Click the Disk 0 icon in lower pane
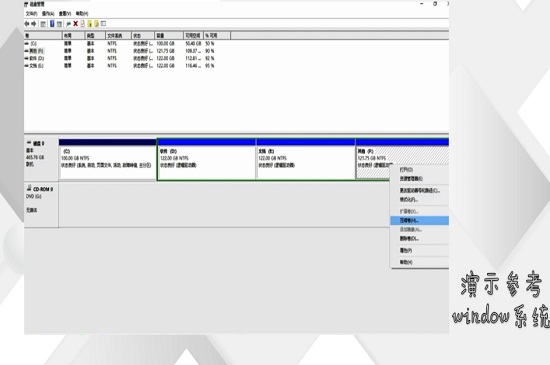The height and width of the screenshot is (365, 550). 29,143
